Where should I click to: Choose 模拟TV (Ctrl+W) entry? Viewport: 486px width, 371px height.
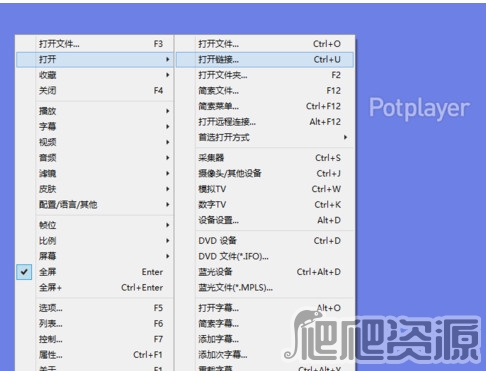(x=265, y=189)
